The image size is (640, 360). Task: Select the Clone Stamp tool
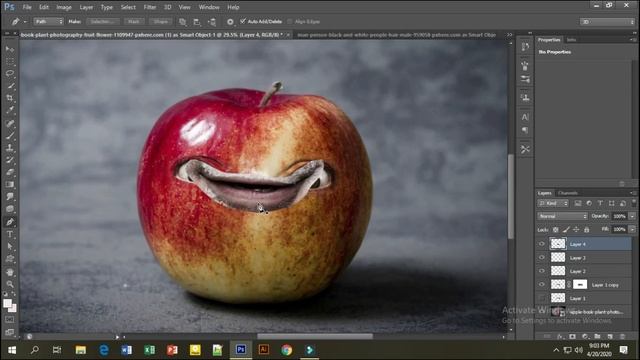10,148
